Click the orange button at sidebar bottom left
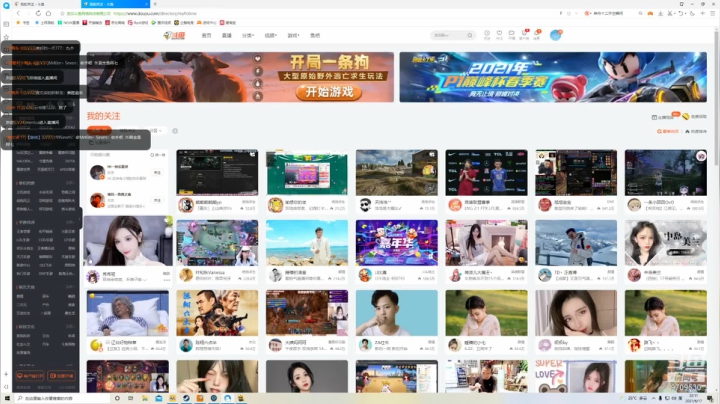Viewport: 720px width, 404px height. (x=30, y=376)
